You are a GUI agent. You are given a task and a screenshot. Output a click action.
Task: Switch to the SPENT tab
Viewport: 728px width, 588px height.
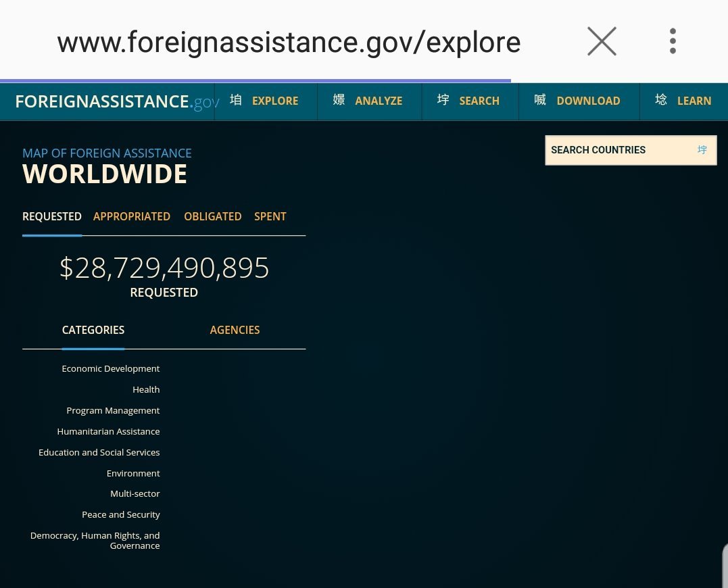coord(270,217)
